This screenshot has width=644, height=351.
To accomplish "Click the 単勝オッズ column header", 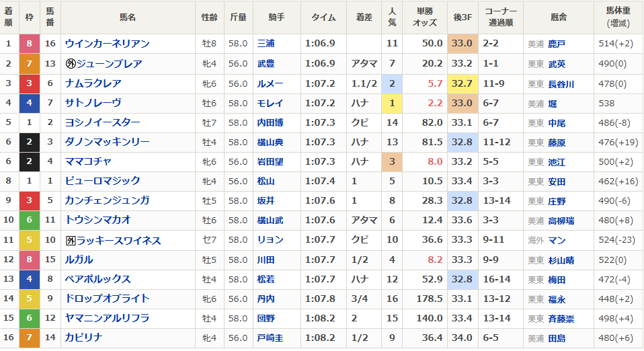I will coord(425,17).
